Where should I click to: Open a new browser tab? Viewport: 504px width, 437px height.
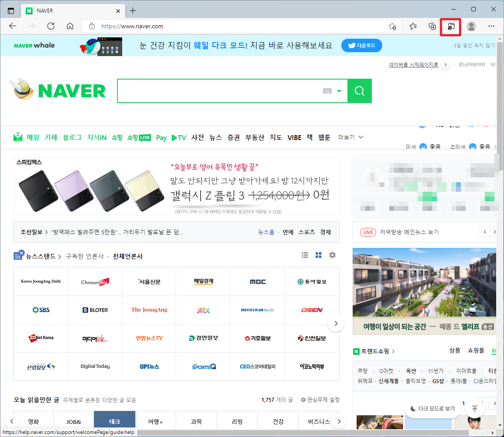[x=133, y=10]
